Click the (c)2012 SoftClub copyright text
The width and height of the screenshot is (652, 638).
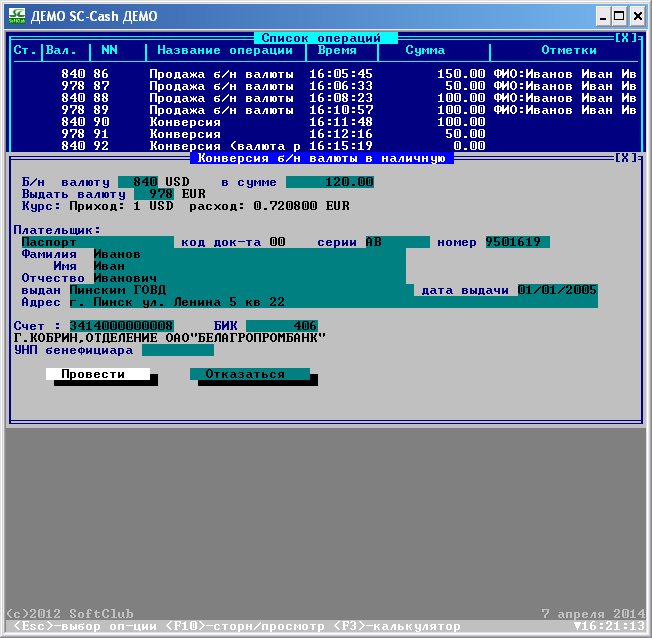point(70,614)
